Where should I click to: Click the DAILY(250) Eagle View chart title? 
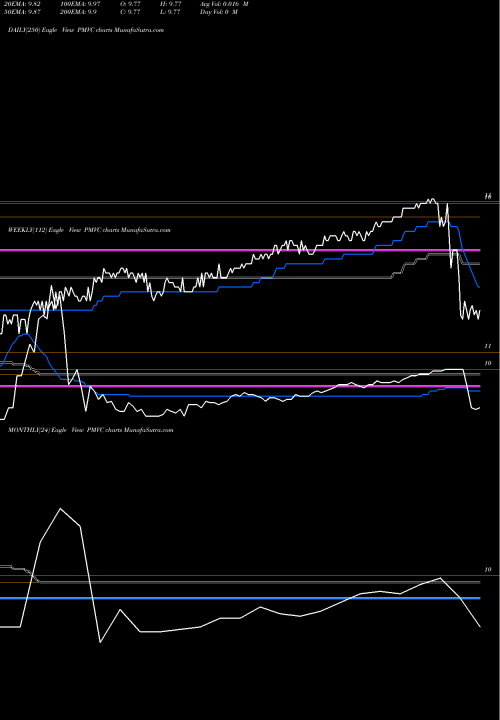[86, 30]
